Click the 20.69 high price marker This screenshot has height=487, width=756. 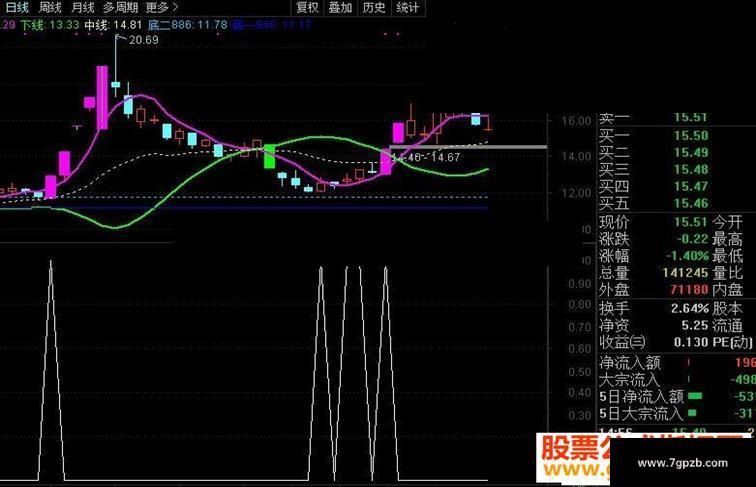[x=144, y=40]
